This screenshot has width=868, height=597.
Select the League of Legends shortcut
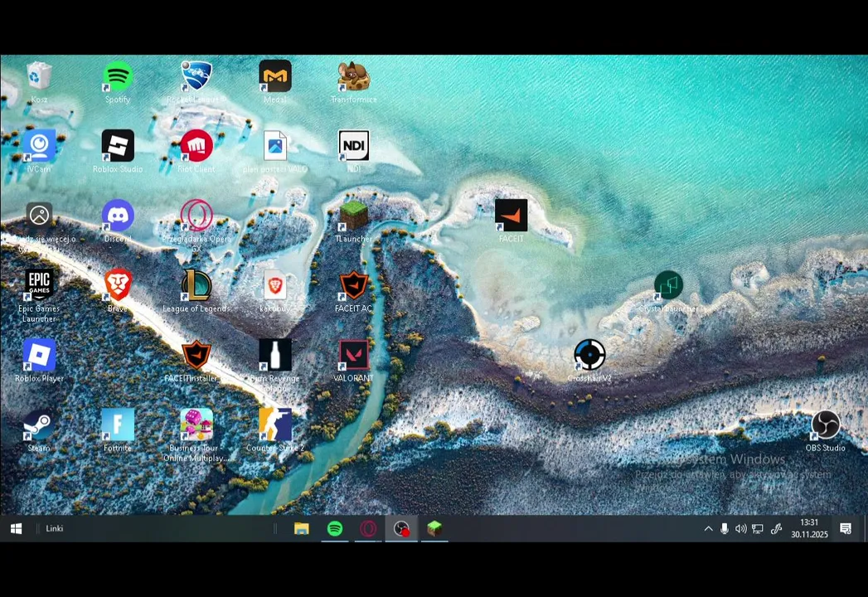point(196,285)
